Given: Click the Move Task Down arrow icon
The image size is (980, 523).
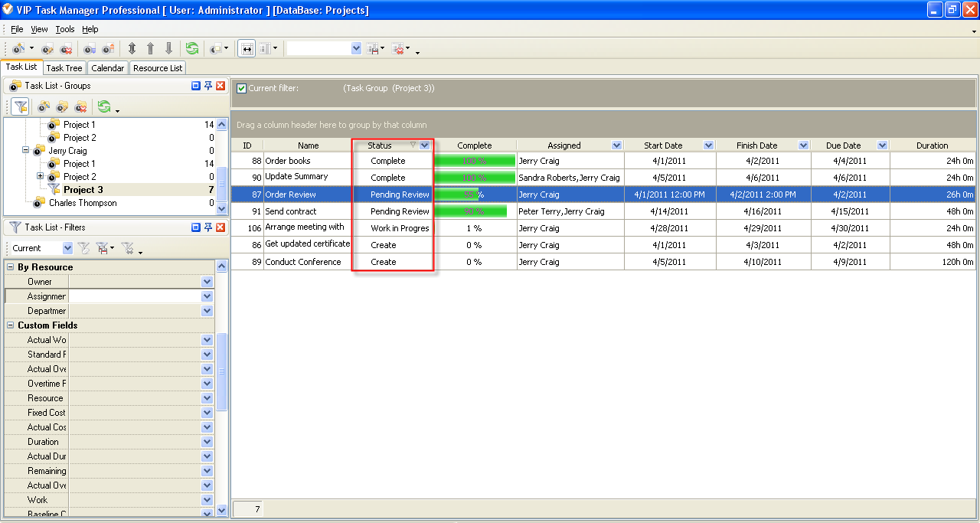Looking at the screenshot, I should click(168, 48).
